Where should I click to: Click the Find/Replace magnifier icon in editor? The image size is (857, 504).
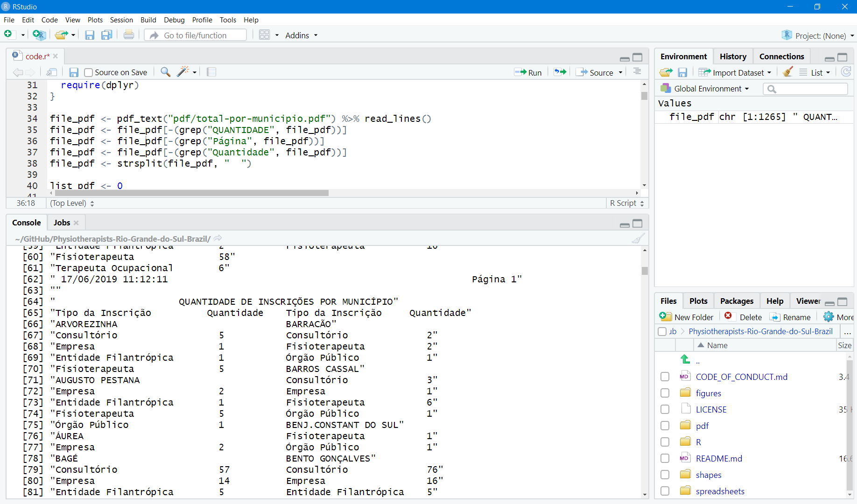click(x=165, y=72)
